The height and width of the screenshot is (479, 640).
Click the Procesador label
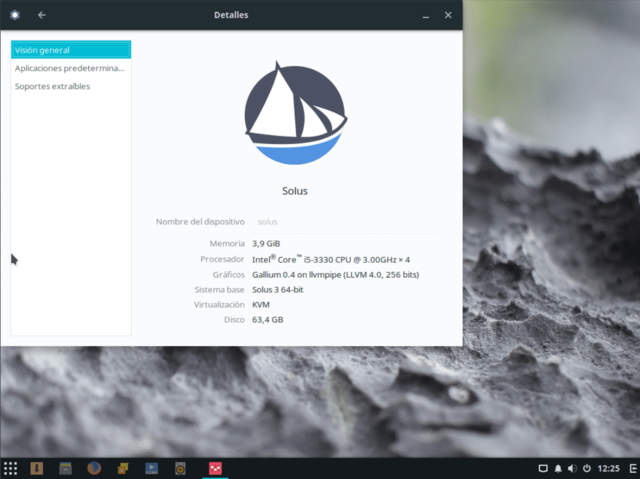click(222, 259)
